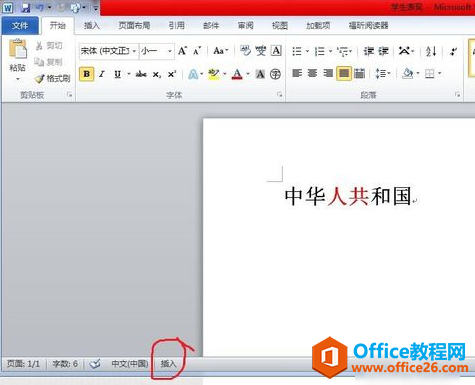This screenshot has height=385, width=475.
Task: Open the font size dropdown 小一
Action: click(170, 51)
